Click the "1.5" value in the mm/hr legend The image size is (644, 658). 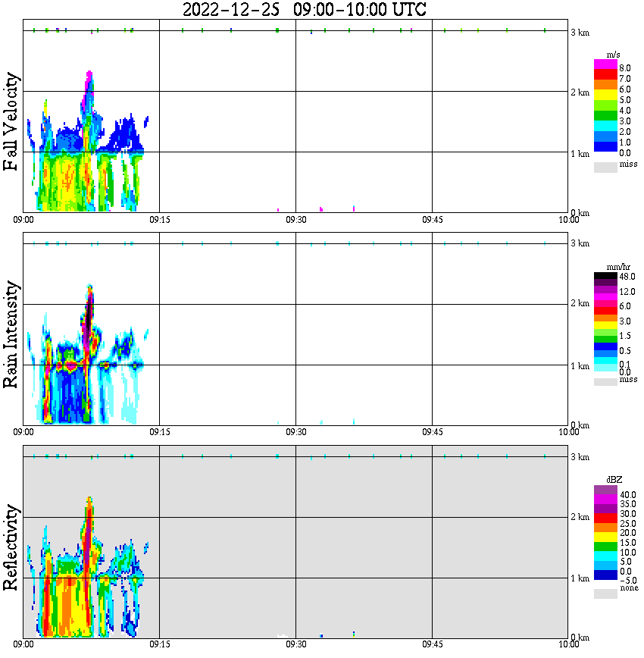point(625,336)
